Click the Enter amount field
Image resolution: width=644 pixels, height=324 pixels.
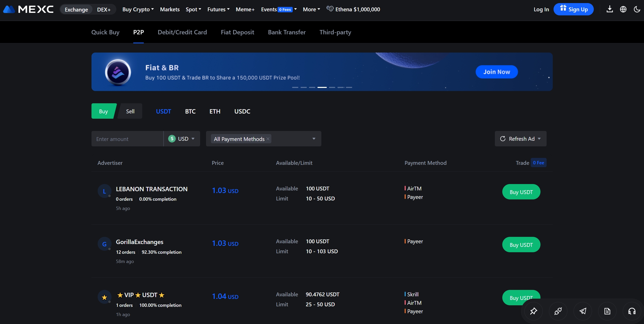(127, 139)
